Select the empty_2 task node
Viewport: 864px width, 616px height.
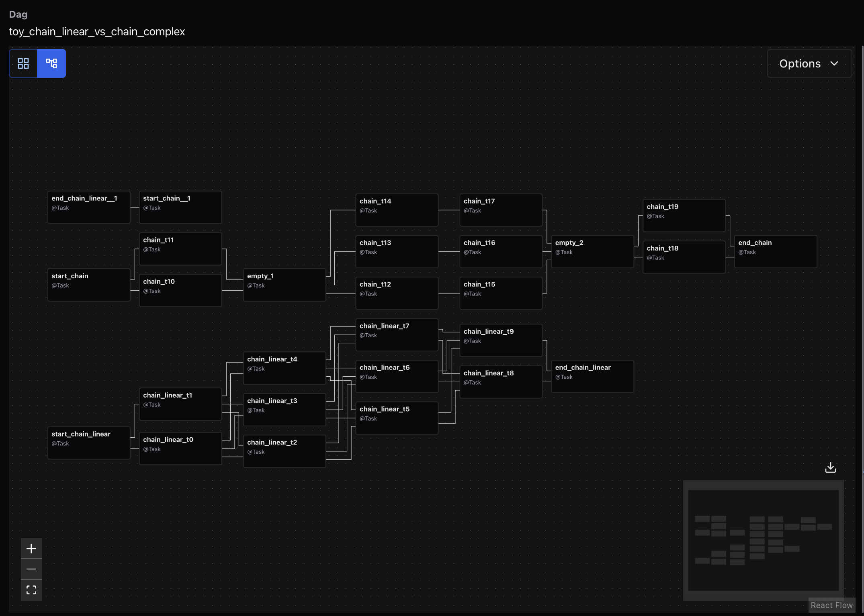592,251
